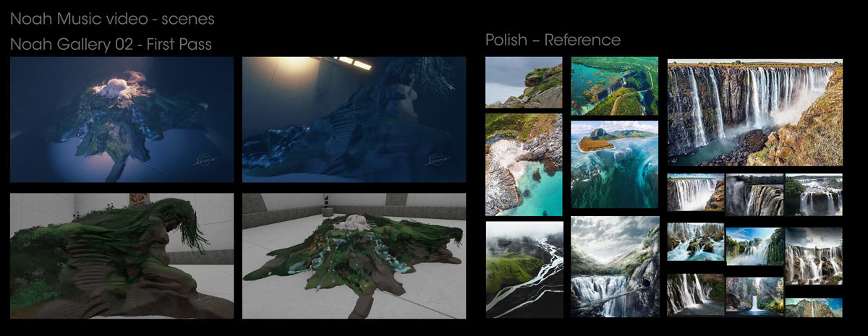This screenshot has height=336, width=868.
Task: Open the turquoise beach cove aerial photo
Action: point(523,164)
